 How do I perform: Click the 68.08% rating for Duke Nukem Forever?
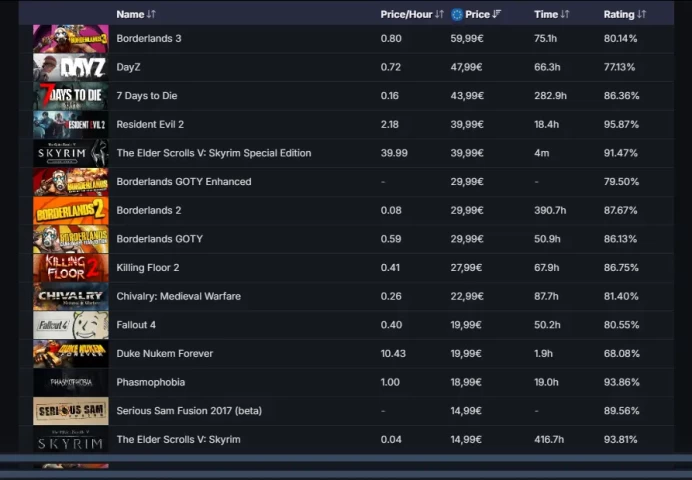coord(621,354)
